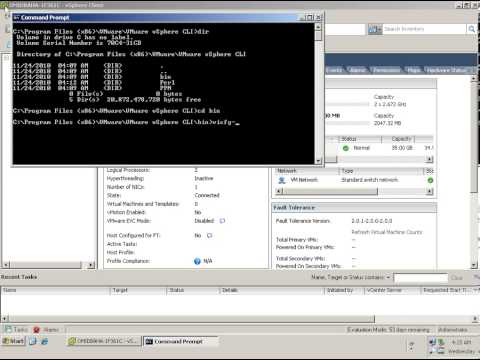This screenshot has width=480, height=360.
Task: Switch to the Permissions tab
Action: pos(386,70)
